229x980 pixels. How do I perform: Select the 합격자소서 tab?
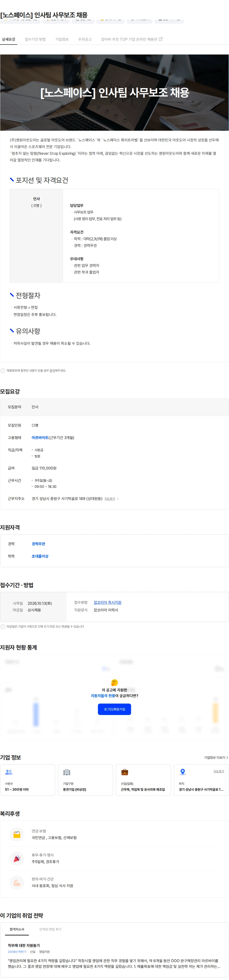click(17, 929)
